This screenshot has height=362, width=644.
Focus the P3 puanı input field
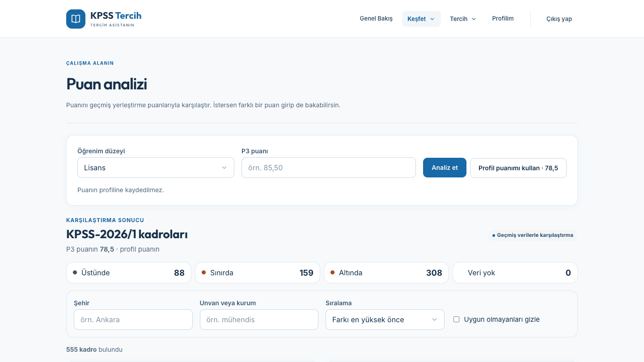(329, 168)
